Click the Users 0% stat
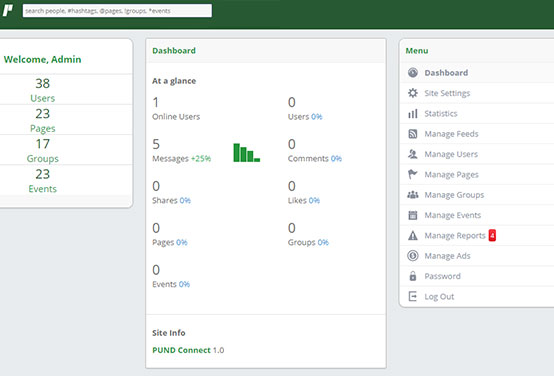Screen dimensions: 554x376 pos(305,117)
